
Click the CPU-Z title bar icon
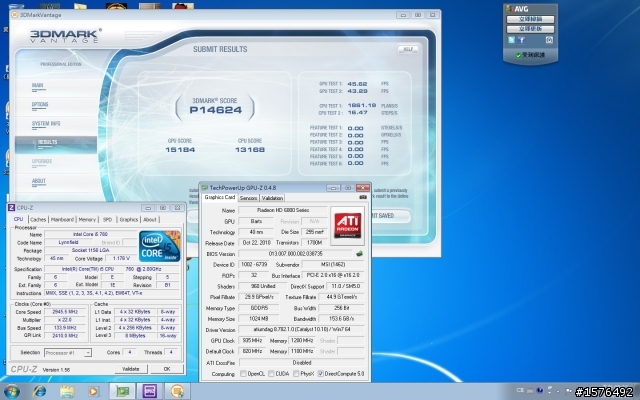pos(11,208)
